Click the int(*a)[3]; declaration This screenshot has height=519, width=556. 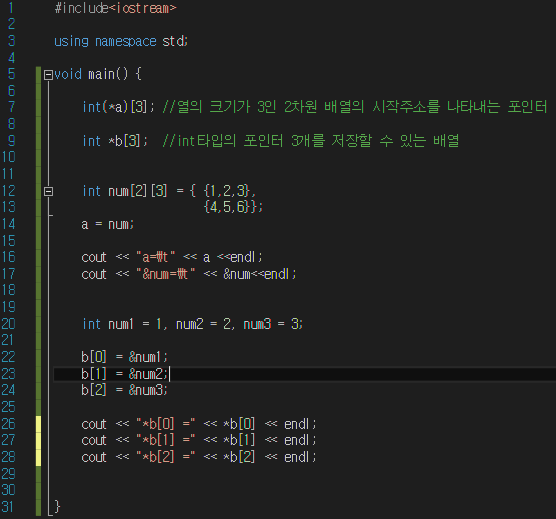[118, 107]
